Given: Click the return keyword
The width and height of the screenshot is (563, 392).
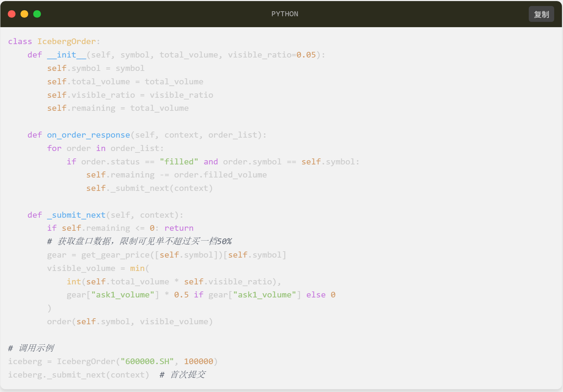Looking at the screenshot, I should 179,228.
